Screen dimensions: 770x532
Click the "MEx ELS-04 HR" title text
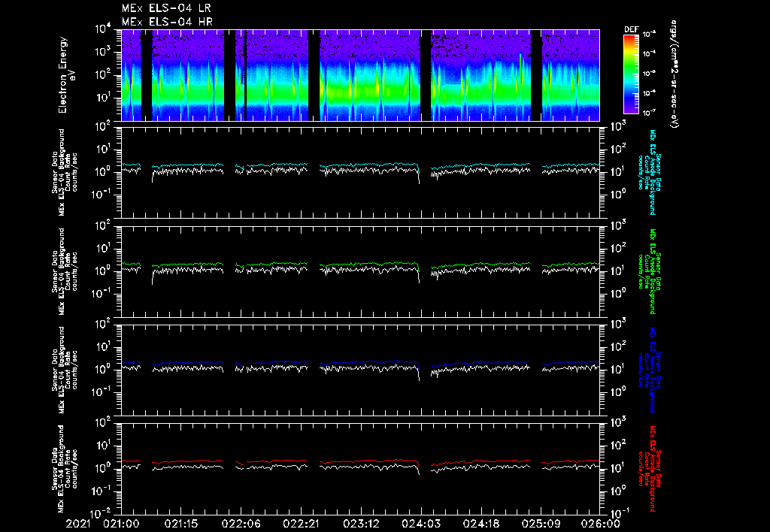(x=167, y=22)
